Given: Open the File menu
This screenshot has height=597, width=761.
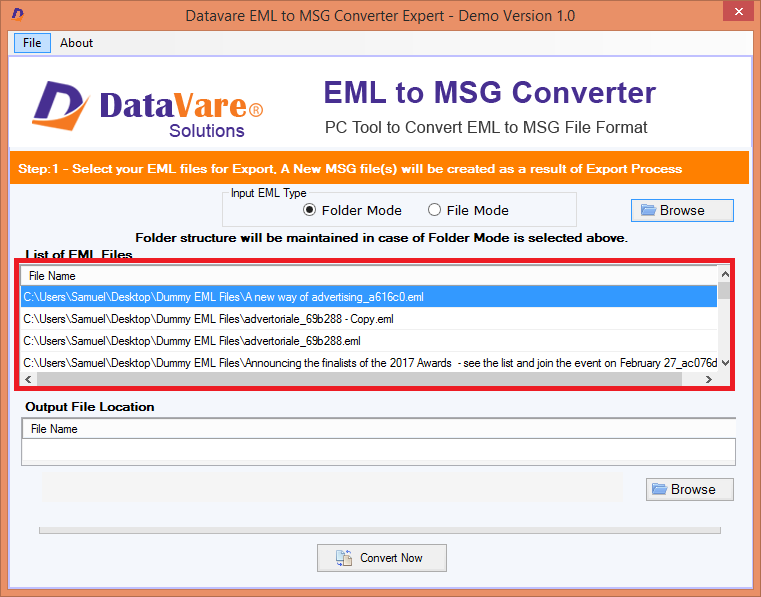Looking at the screenshot, I should coord(32,43).
